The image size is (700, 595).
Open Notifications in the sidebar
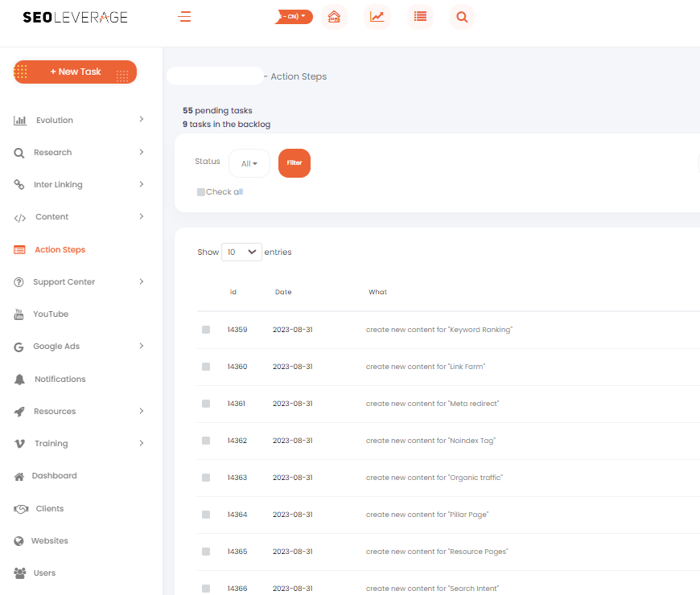point(60,380)
